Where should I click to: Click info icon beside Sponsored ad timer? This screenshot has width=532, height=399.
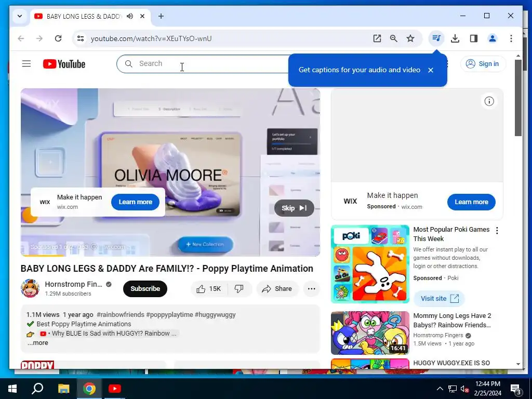pyautogui.click(x=95, y=247)
